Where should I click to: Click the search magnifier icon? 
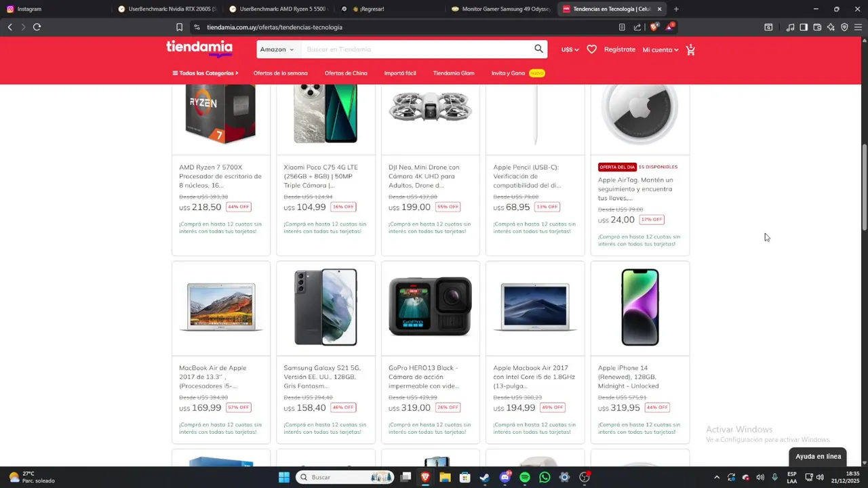coord(538,49)
